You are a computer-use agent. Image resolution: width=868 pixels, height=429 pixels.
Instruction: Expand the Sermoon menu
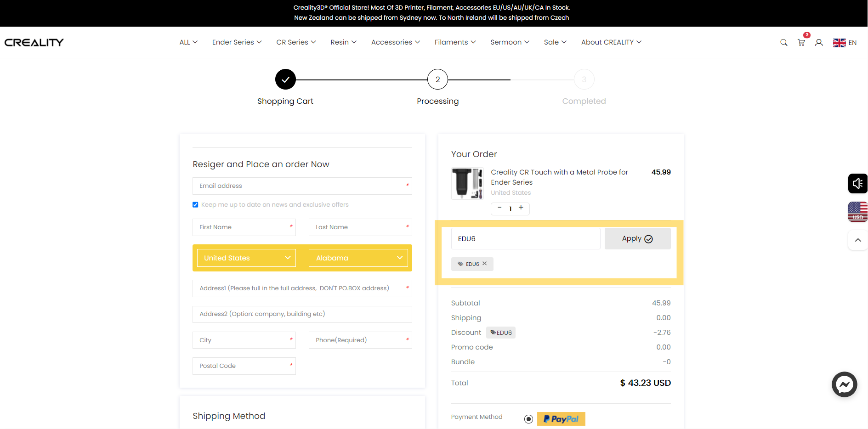[x=510, y=42]
